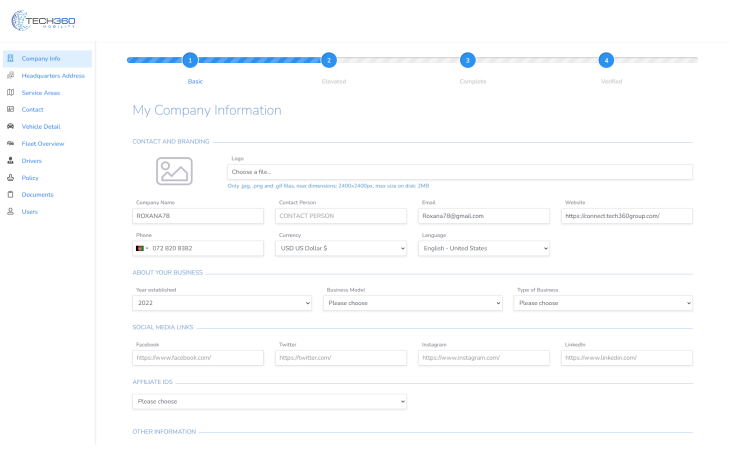
Task: Open the Year established dropdown
Action: (x=222, y=303)
